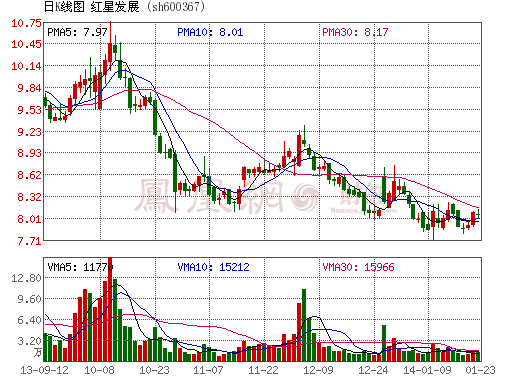Image resolution: width=530 pixels, height=391 pixels.
Task: Click the 10-23 date label
Action: (x=154, y=370)
